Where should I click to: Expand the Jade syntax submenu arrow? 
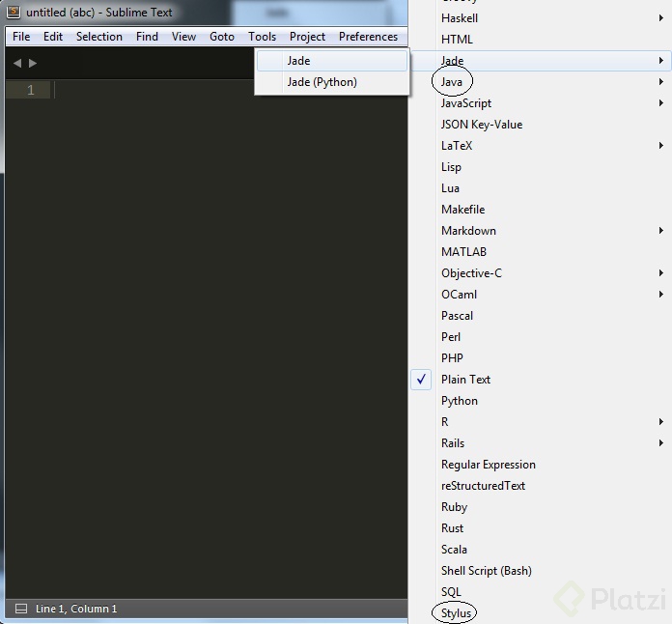(x=661, y=61)
